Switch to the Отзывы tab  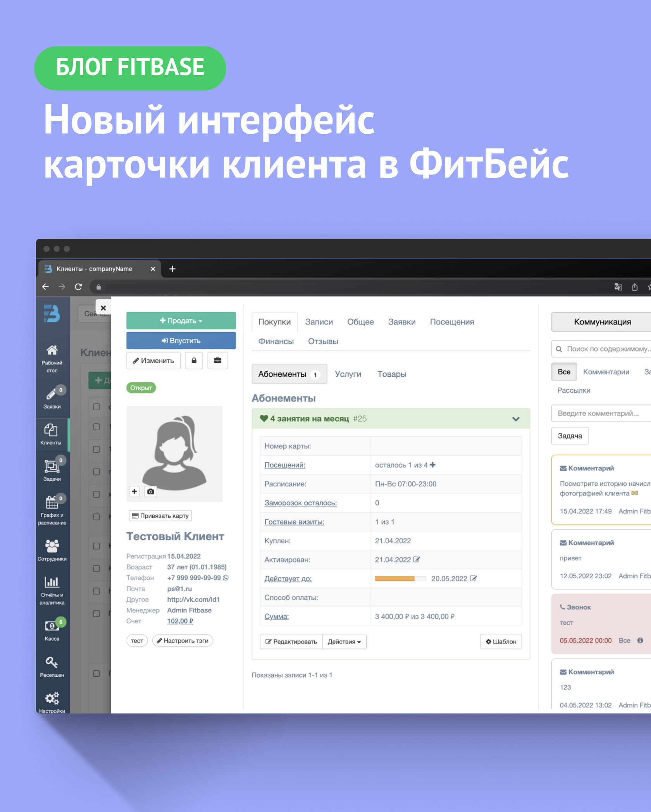tap(323, 341)
